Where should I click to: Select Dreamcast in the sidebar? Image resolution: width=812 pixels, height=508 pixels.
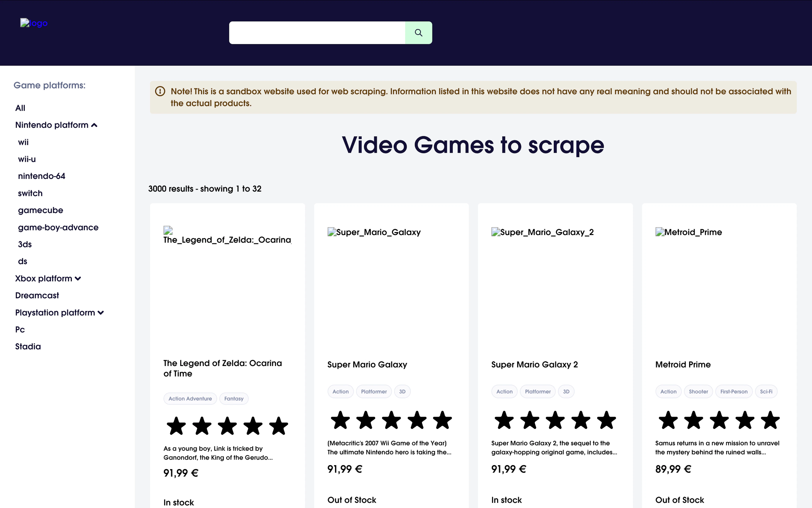coord(37,295)
